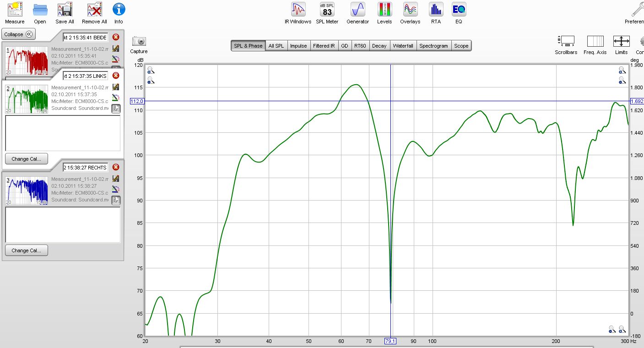Switch to the SPL & Phase tab
Image resolution: width=644 pixels, height=348 pixels.
point(248,46)
